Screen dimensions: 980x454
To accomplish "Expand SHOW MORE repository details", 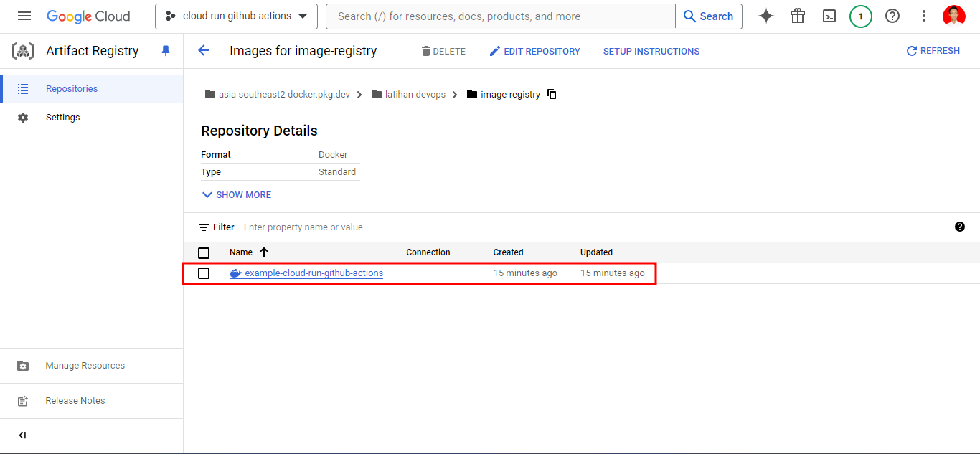I will [x=236, y=194].
